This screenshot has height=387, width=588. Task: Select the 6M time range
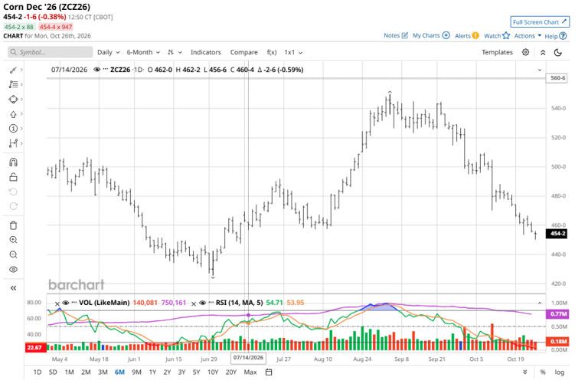point(119,372)
